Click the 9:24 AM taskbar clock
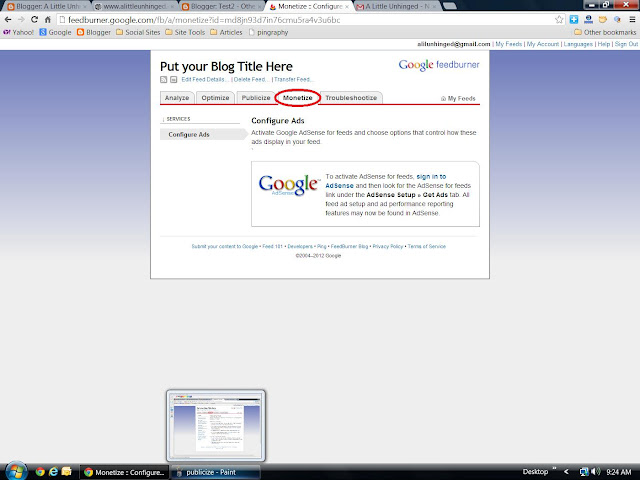The width and height of the screenshot is (640, 480). pos(619,472)
